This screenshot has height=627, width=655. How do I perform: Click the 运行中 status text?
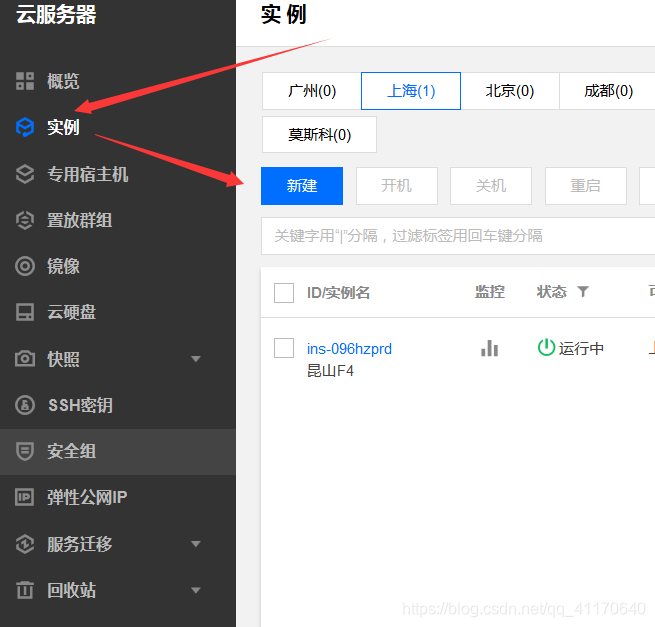[581, 348]
